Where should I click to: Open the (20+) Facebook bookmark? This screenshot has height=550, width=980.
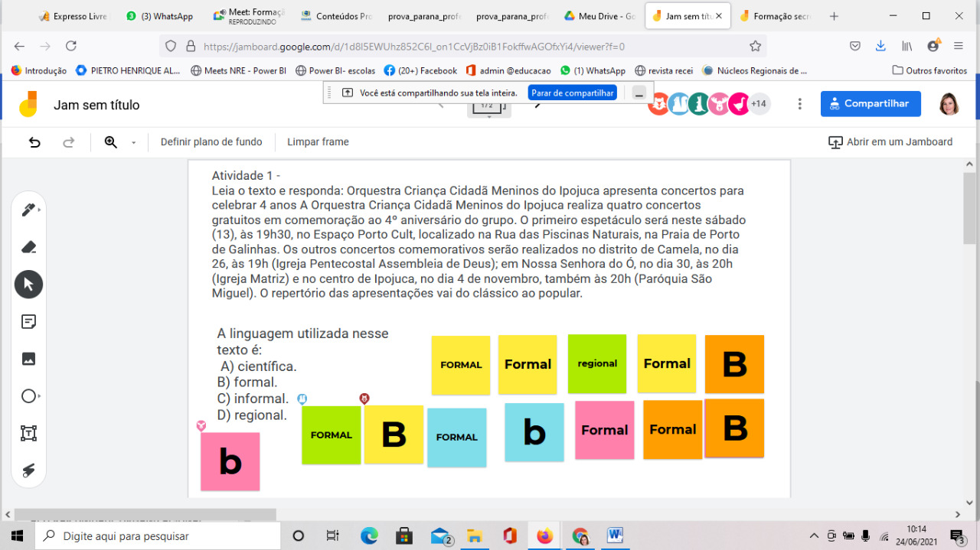click(420, 70)
